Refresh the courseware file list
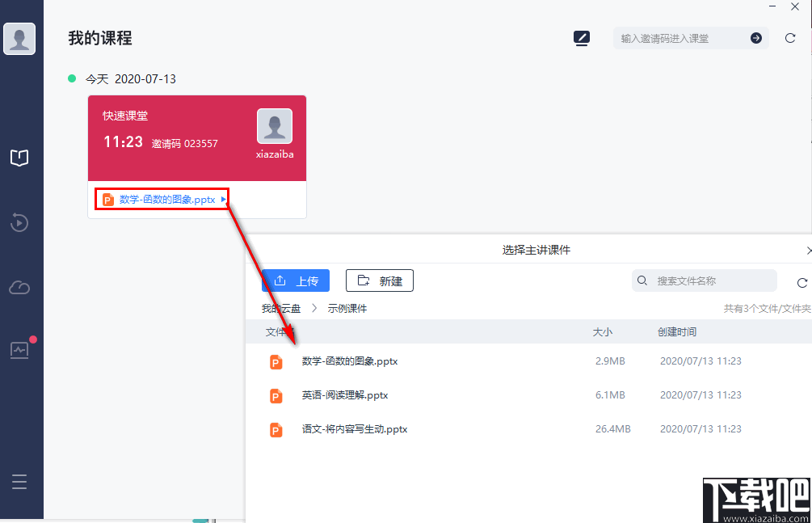This screenshot has height=523, width=812. pyautogui.click(x=802, y=282)
